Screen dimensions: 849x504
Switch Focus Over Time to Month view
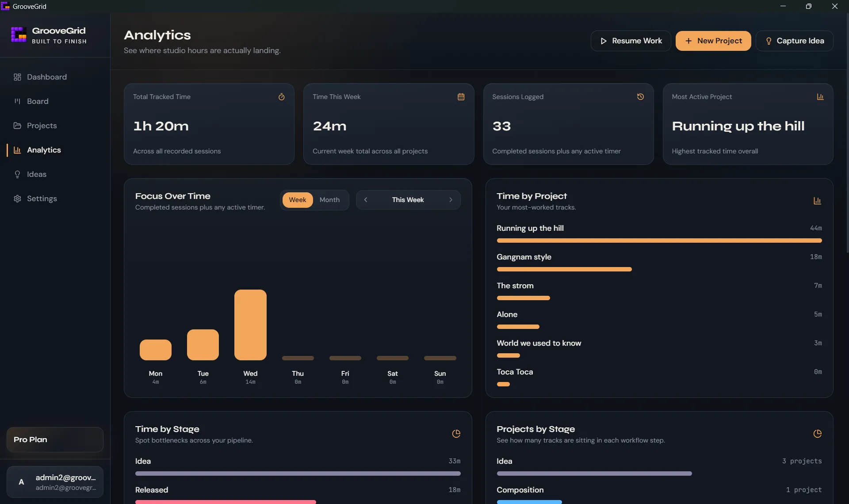[x=329, y=200]
